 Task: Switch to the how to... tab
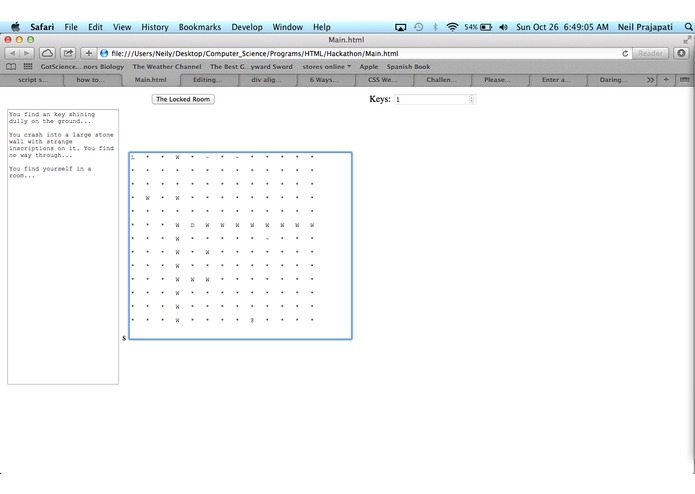tap(90, 80)
